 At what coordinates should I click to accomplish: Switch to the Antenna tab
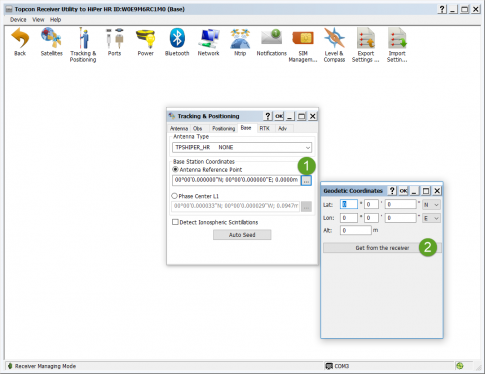click(179, 128)
